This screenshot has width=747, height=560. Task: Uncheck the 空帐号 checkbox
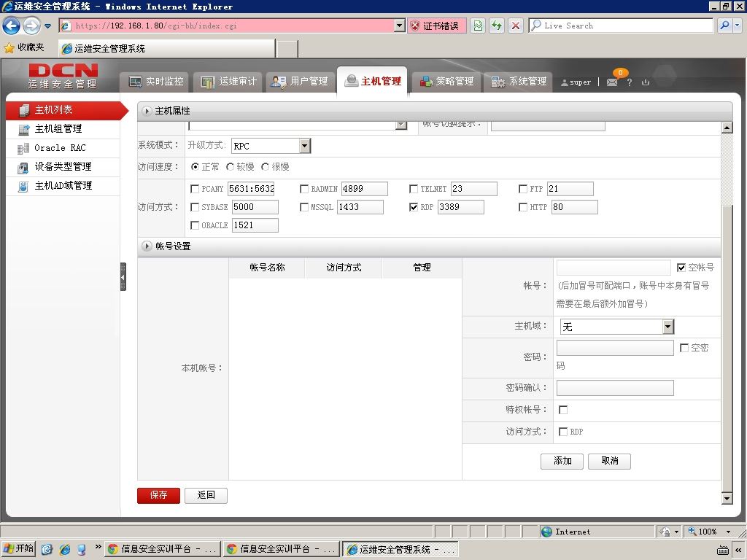(681, 268)
